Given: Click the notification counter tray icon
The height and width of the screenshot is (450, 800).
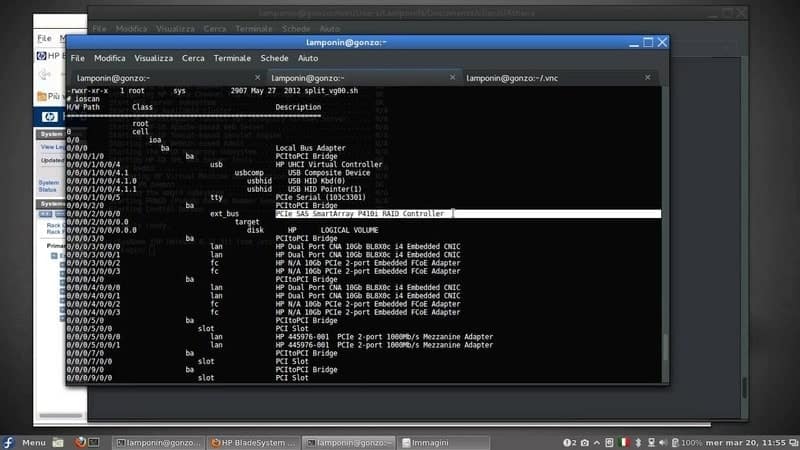Looking at the screenshot, I should 570,442.
